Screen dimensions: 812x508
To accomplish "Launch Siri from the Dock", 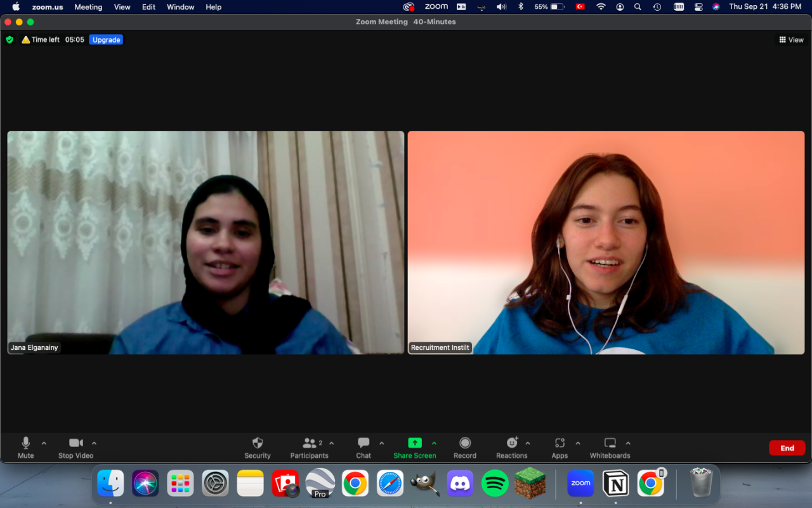I will click(145, 484).
